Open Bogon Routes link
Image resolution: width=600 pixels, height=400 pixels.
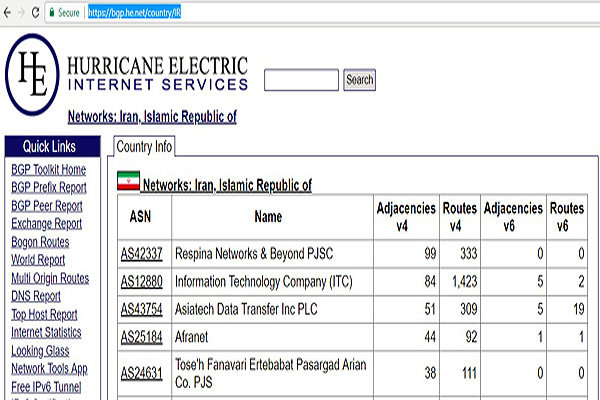(x=40, y=242)
